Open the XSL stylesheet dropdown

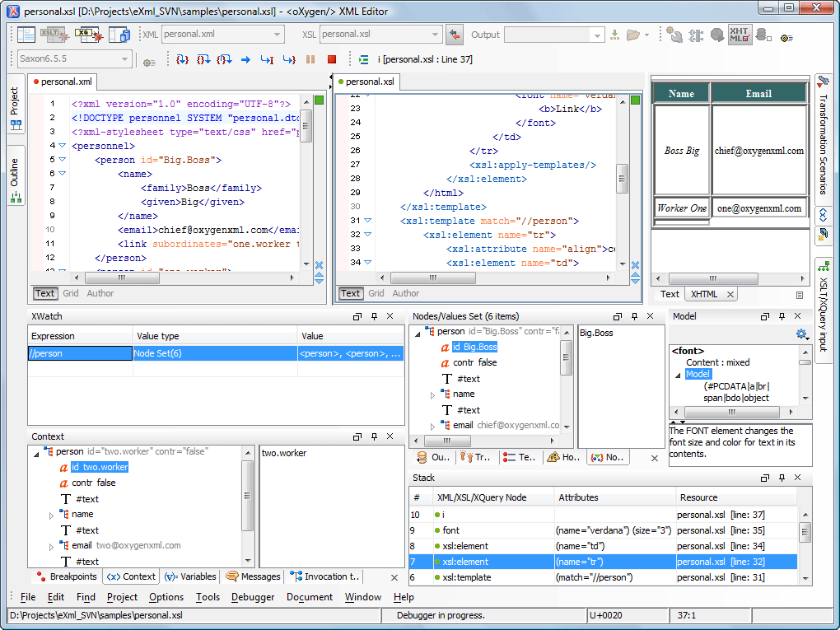coord(435,35)
